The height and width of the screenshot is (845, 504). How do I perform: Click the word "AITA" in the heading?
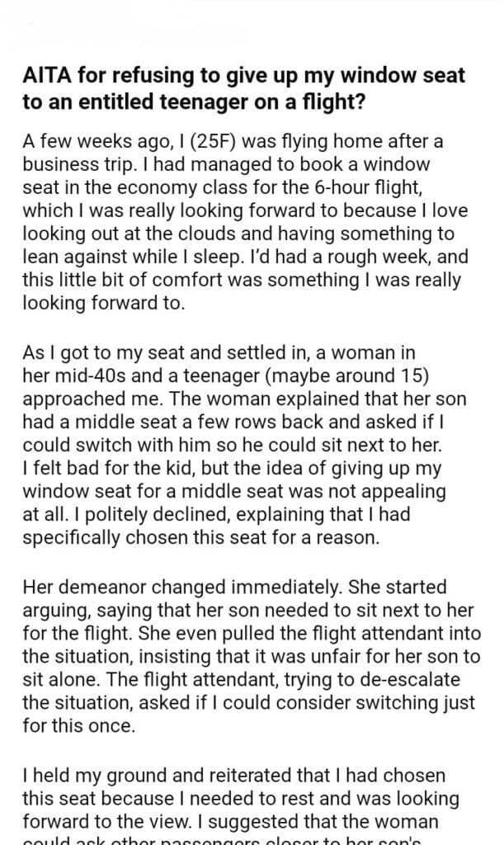45,77
